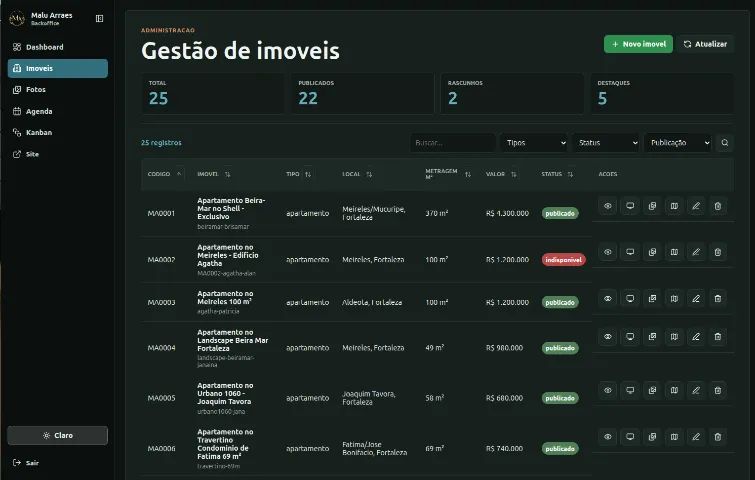Sort by Codigo column
Screen dimensions: 755x480
[x=164, y=174]
